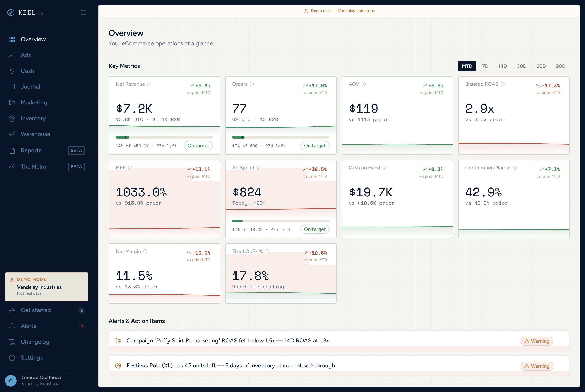This screenshot has width=585, height=392.
Task: Click The Helm sparkle icon
Action: 12,167
